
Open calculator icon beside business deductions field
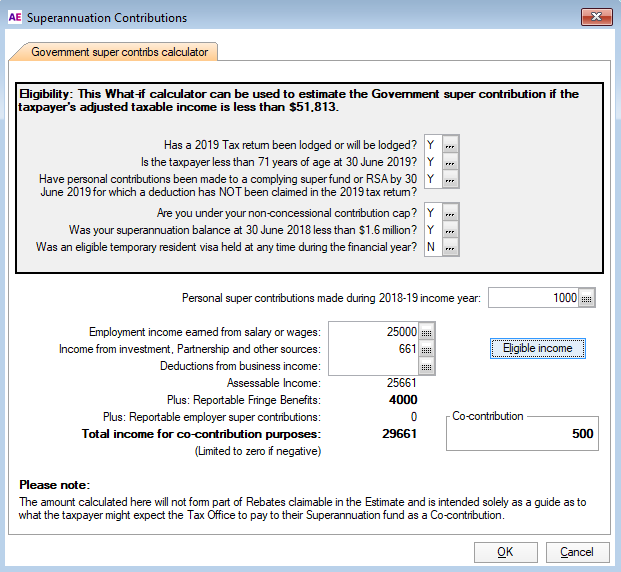point(427,366)
